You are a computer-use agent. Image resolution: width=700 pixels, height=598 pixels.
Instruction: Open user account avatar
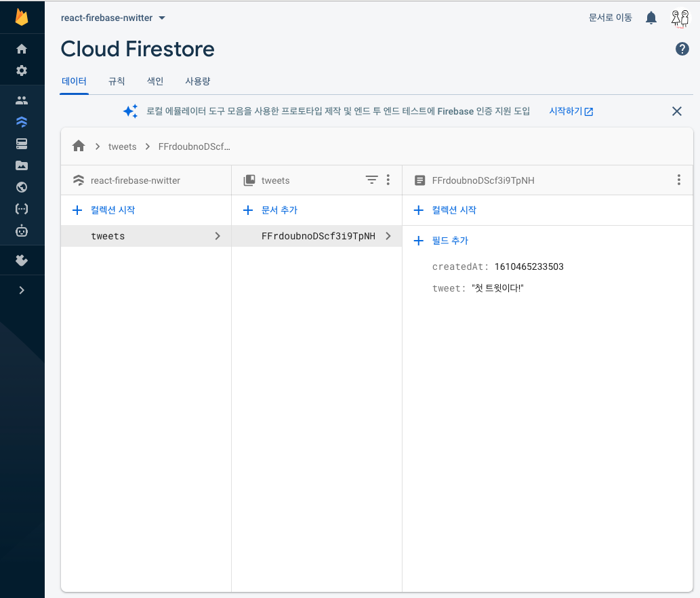(680, 18)
